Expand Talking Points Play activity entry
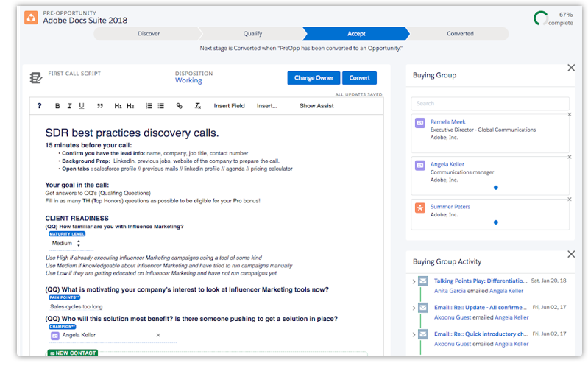Viewport: 588px width, 388px height. (x=414, y=281)
